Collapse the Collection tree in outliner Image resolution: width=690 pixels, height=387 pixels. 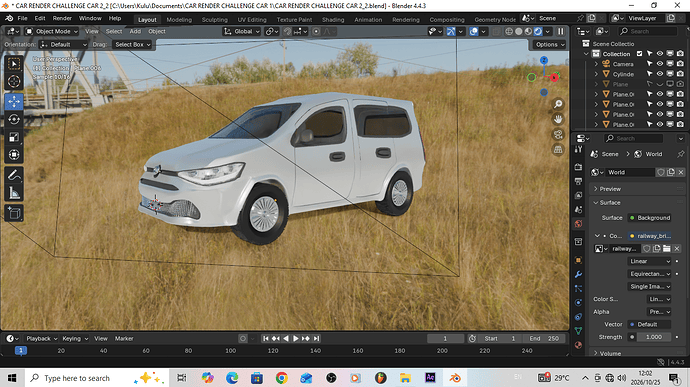[x=586, y=54]
